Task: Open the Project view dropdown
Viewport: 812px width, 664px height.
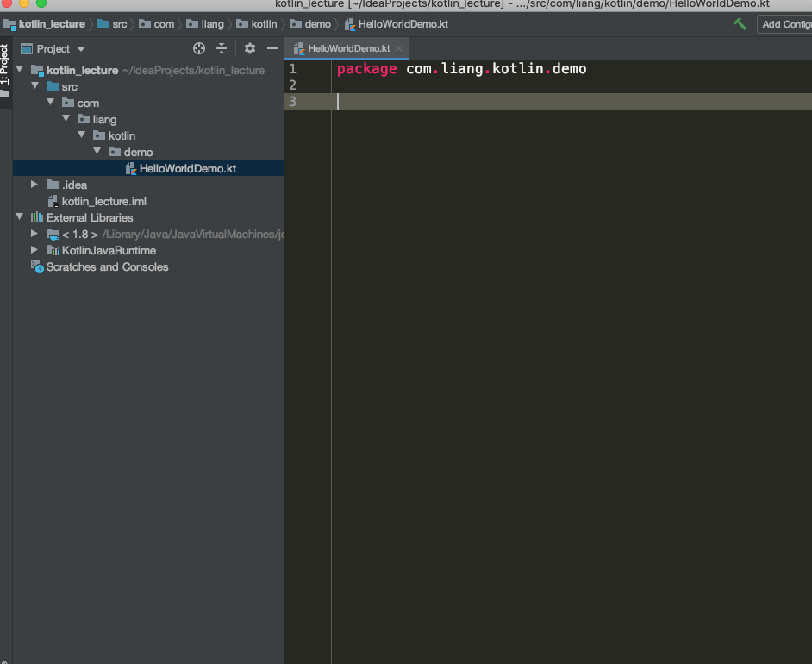Action: [53, 48]
